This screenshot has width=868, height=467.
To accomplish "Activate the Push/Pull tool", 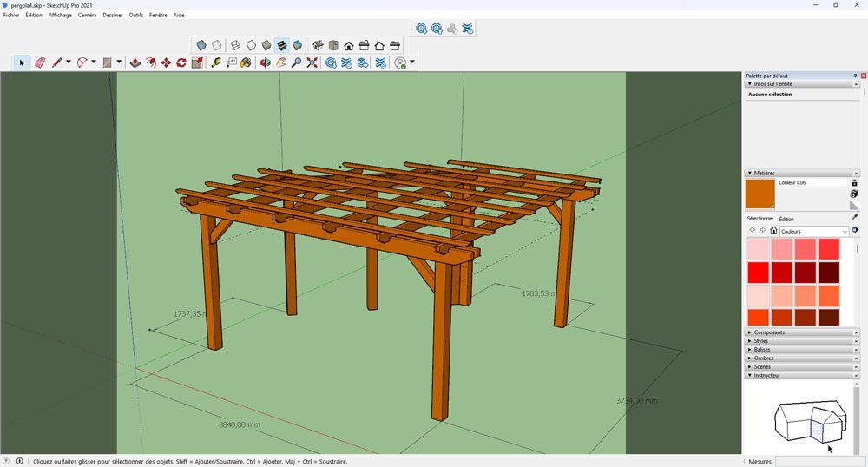I will (135, 62).
